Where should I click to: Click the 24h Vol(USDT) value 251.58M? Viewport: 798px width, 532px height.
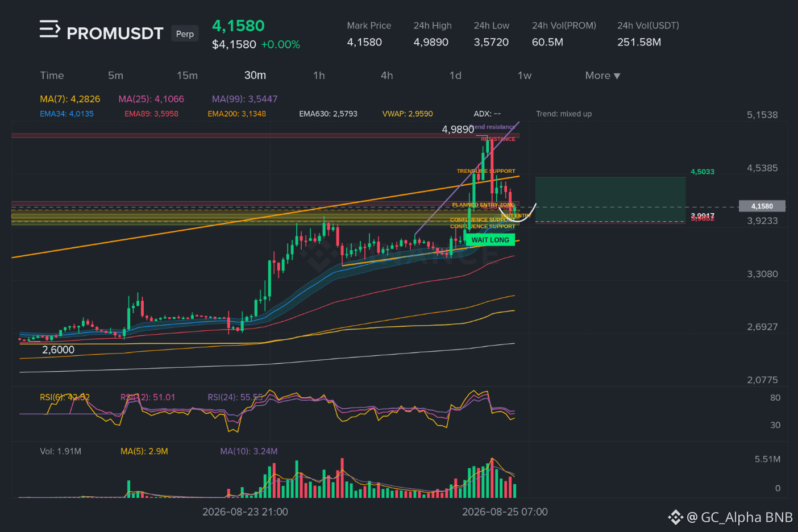tap(639, 42)
